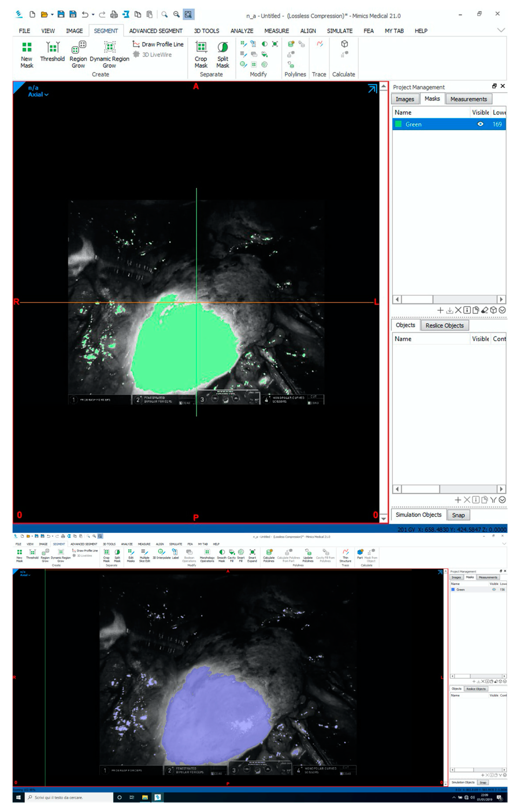Toggle the zoom-to-fit button in quick access toolbar
The height and width of the screenshot is (812, 516).
pyautogui.click(x=188, y=14)
